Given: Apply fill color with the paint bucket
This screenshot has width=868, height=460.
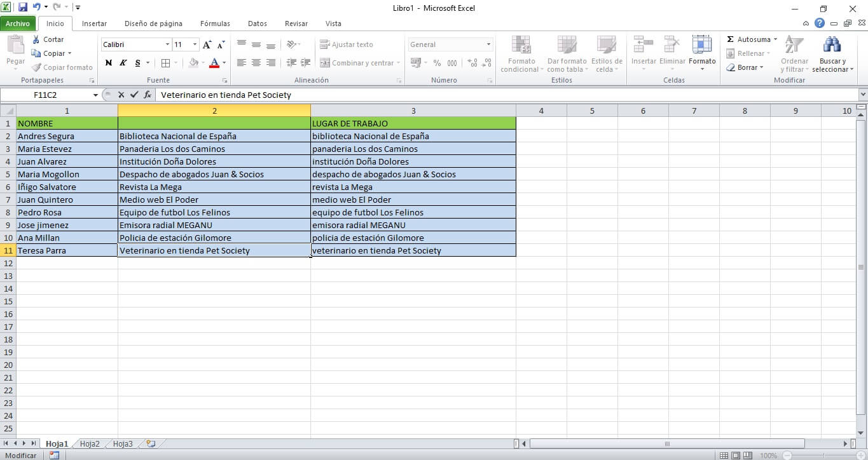Looking at the screenshot, I should tap(194, 63).
